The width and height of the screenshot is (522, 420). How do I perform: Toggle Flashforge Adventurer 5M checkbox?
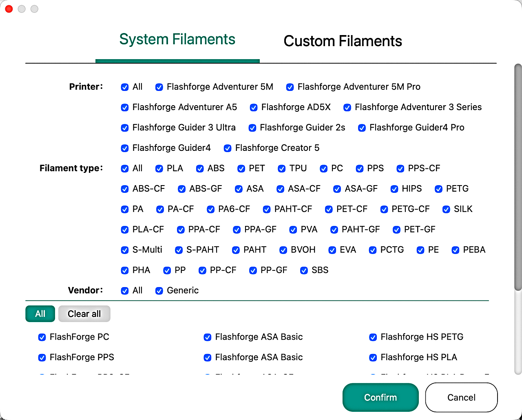coord(159,87)
